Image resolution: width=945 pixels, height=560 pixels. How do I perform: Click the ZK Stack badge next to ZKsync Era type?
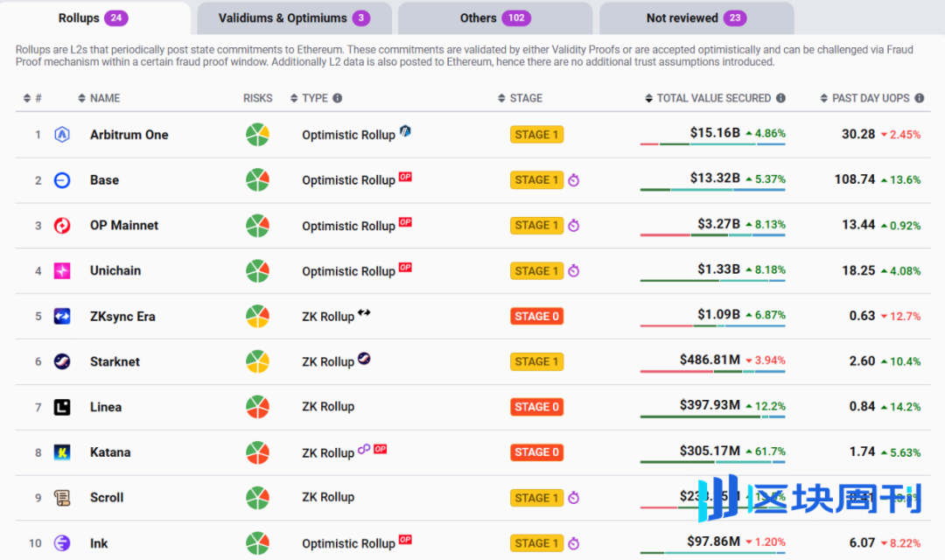coord(364,312)
